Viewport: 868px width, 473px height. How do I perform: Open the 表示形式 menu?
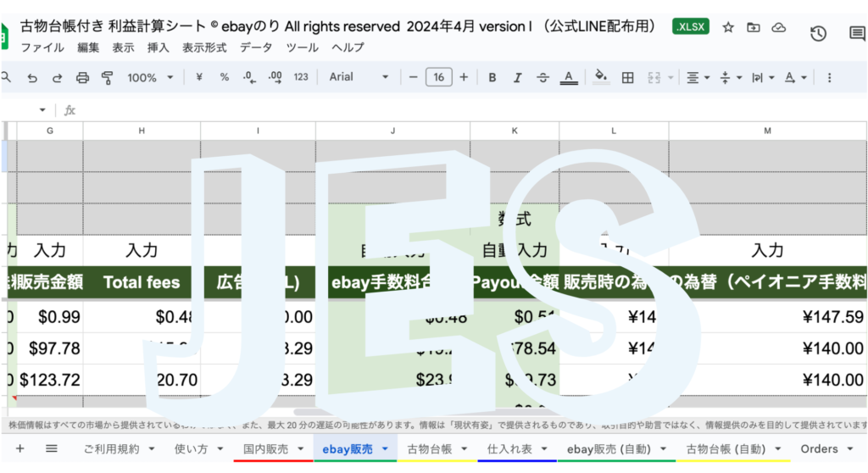(204, 47)
